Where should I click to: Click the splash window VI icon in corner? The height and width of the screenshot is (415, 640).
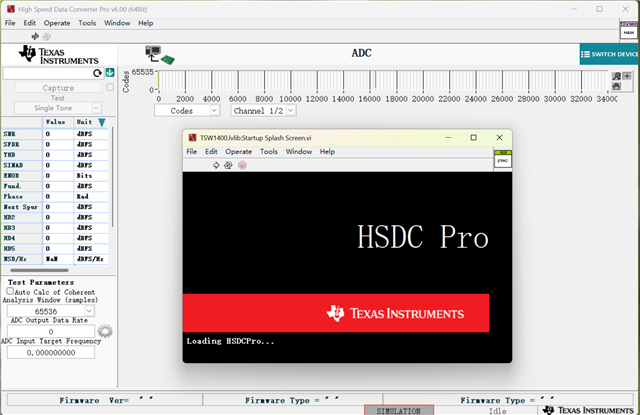coord(502,159)
